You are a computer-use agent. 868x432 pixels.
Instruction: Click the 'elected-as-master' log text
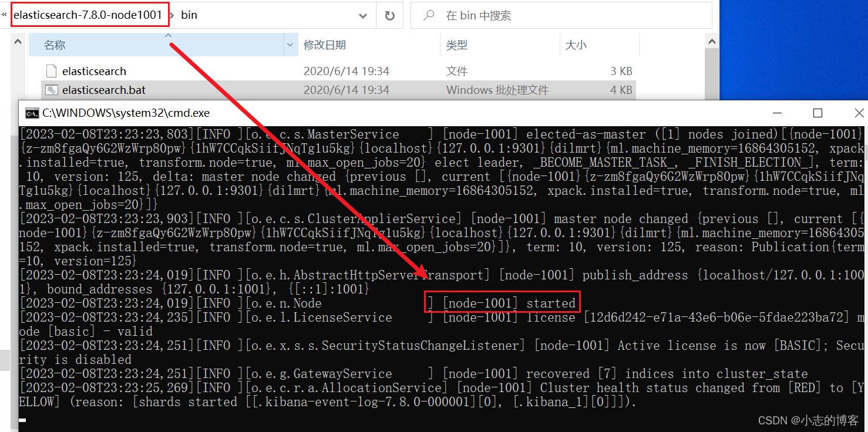tap(587, 134)
